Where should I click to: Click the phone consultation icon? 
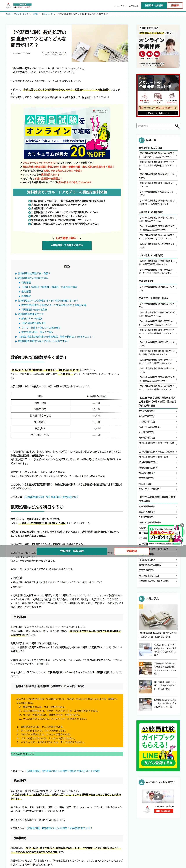coord(142,54)
